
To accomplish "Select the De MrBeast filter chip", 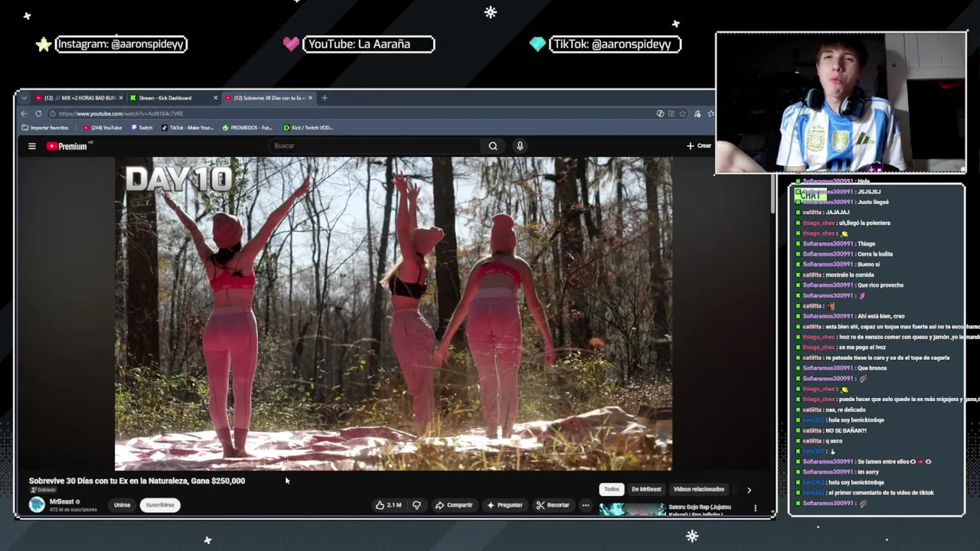I will point(646,489).
